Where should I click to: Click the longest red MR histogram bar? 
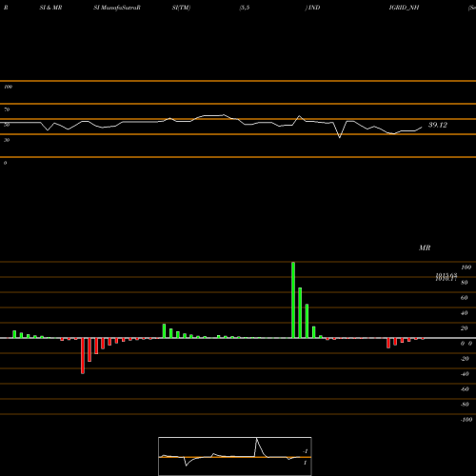pos(83,356)
